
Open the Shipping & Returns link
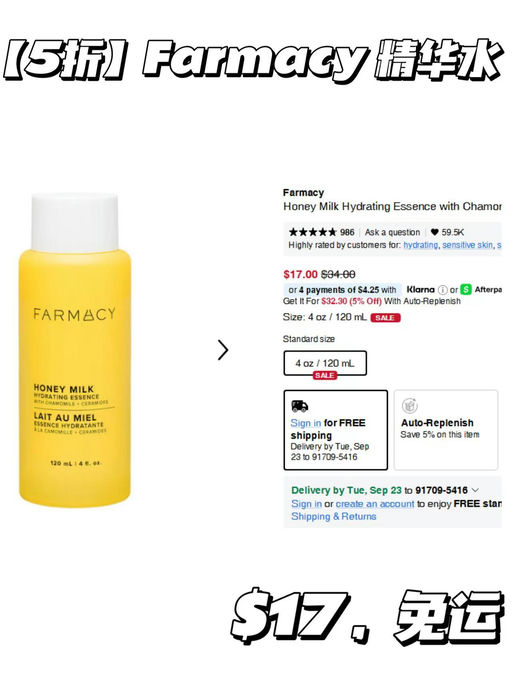(333, 517)
